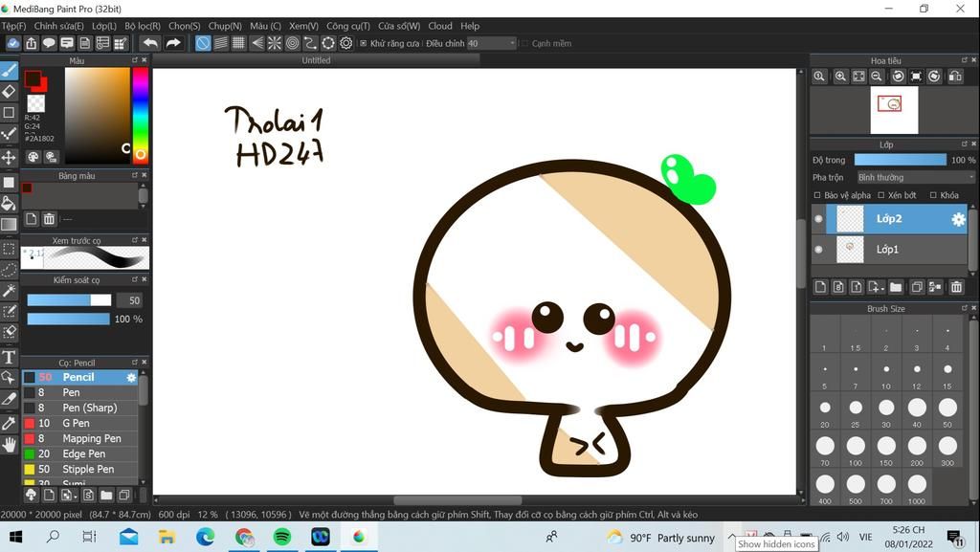Open the Pha trộn blend mode dropdown
Viewport: 980px width, 552px height.
pos(915,177)
